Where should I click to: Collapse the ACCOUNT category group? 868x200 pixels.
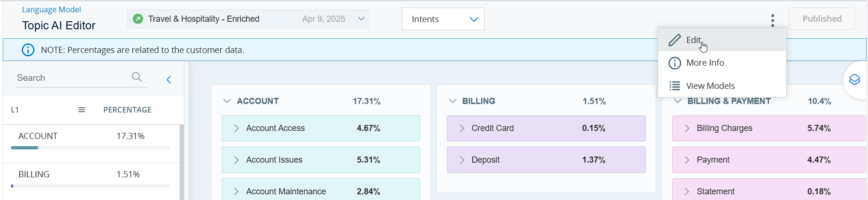[x=227, y=101]
